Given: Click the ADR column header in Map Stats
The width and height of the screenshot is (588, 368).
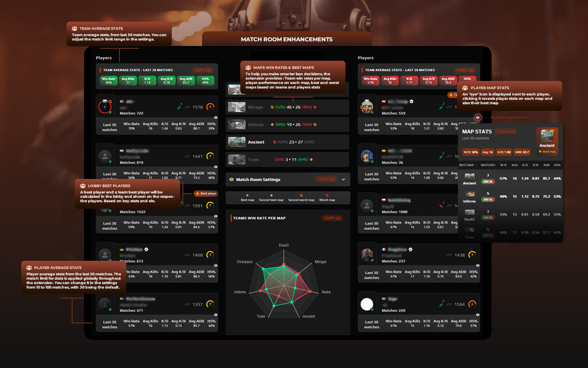Looking at the screenshot, I should 547,165.
